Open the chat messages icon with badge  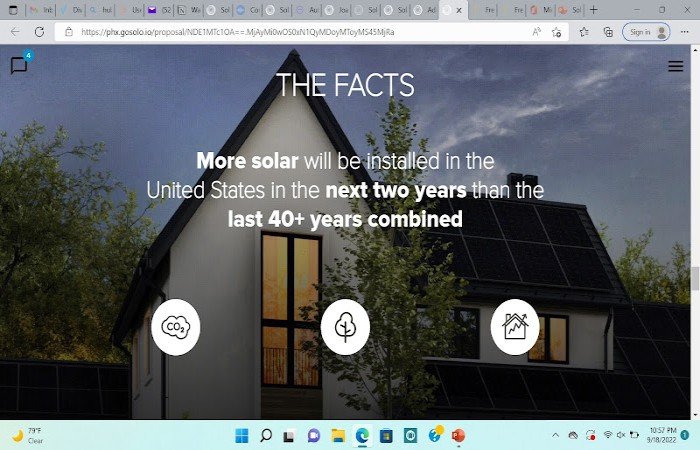point(19,66)
